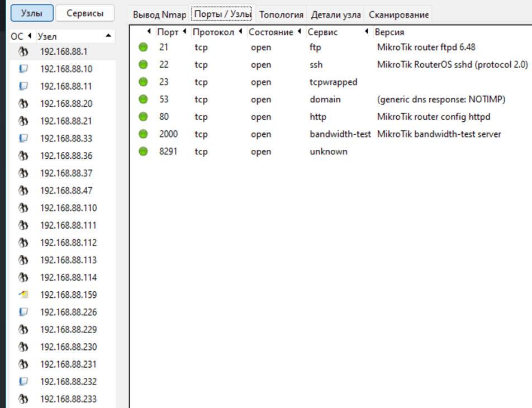The height and width of the screenshot is (408, 532).
Task: Sort the table by the Состояние column
Action: coord(271,32)
